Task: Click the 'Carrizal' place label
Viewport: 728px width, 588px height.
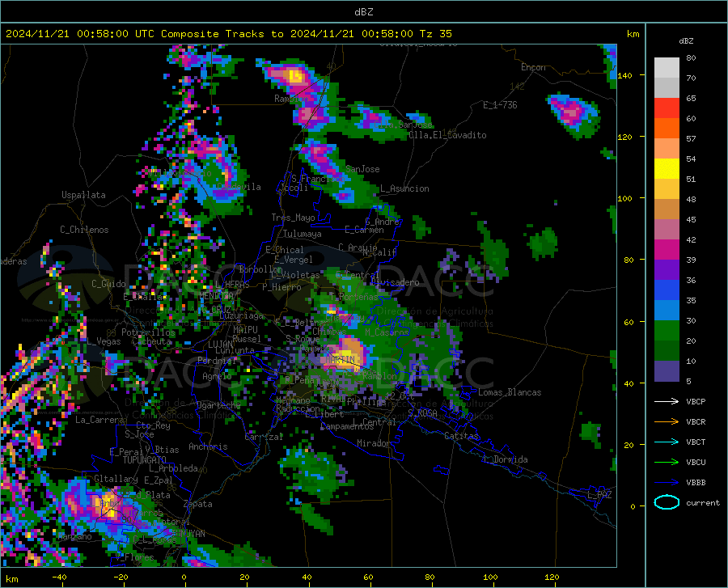Action: coord(264,437)
